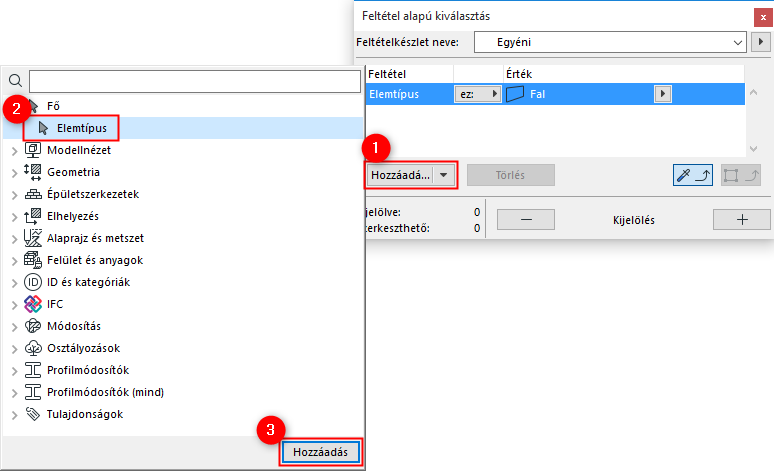Click the scroll up arrow in criteria list
Image resolution: width=774 pixels, height=471 pixels.
coord(753,92)
